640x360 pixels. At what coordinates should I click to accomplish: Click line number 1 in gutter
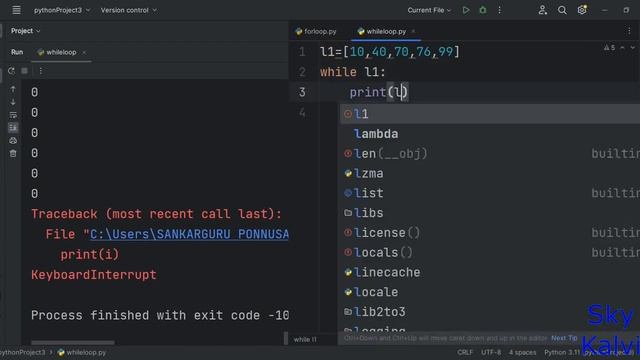click(302, 52)
